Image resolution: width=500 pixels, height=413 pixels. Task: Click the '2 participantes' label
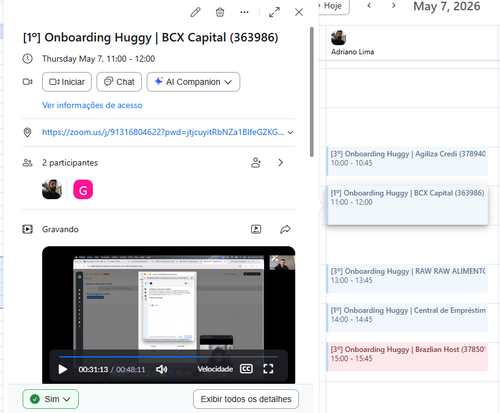tap(70, 163)
